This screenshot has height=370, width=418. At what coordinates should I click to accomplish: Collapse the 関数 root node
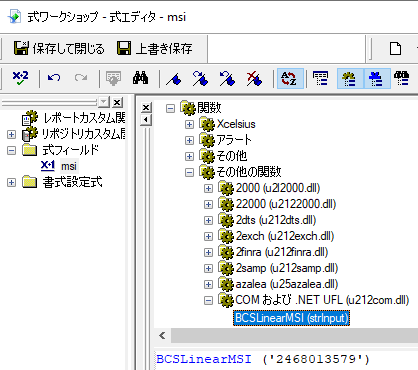pos(170,108)
